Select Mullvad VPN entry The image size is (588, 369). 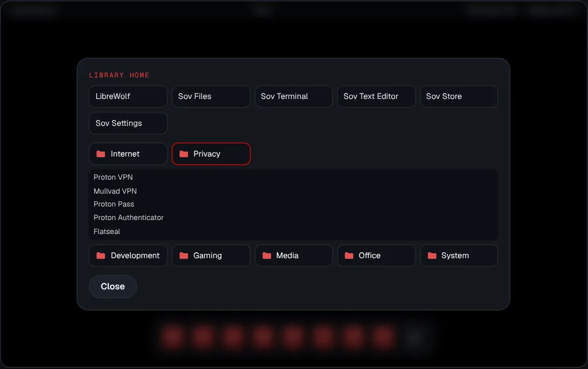click(114, 191)
